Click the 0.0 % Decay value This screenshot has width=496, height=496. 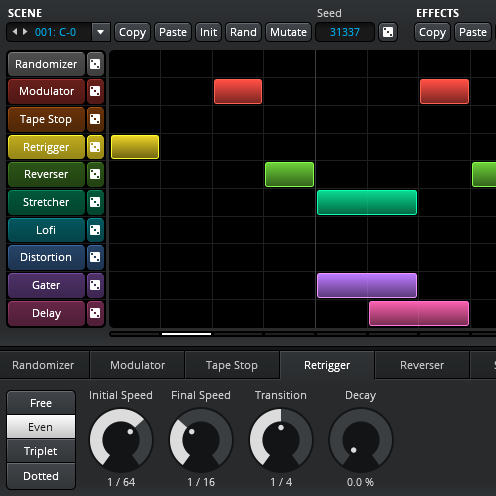pyautogui.click(x=360, y=482)
